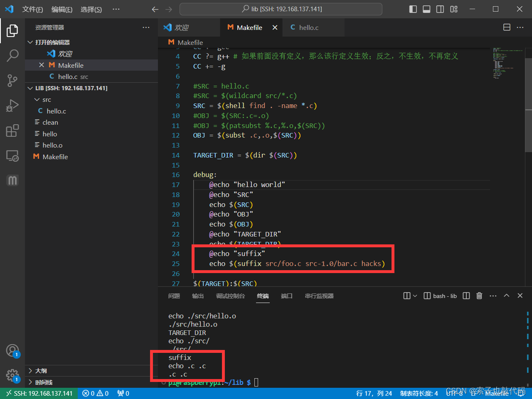
Task: Open Makefile in the LIB file tree
Action: [x=91, y=157]
